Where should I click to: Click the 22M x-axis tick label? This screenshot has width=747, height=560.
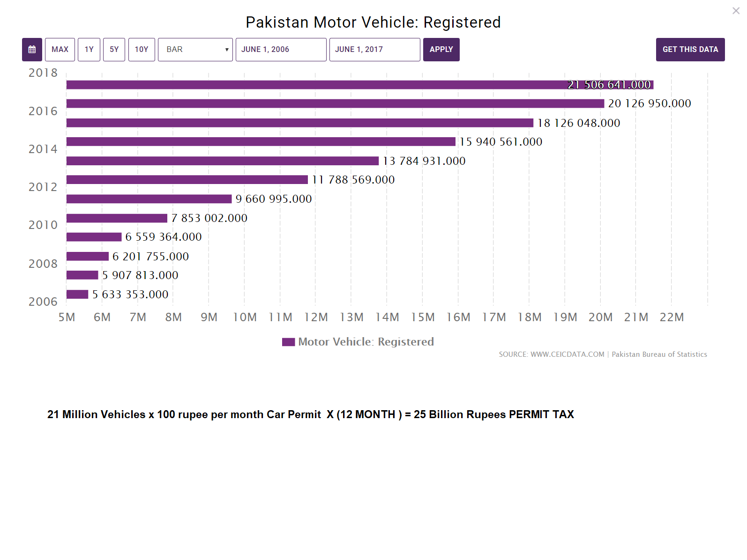(x=672, y=317)
